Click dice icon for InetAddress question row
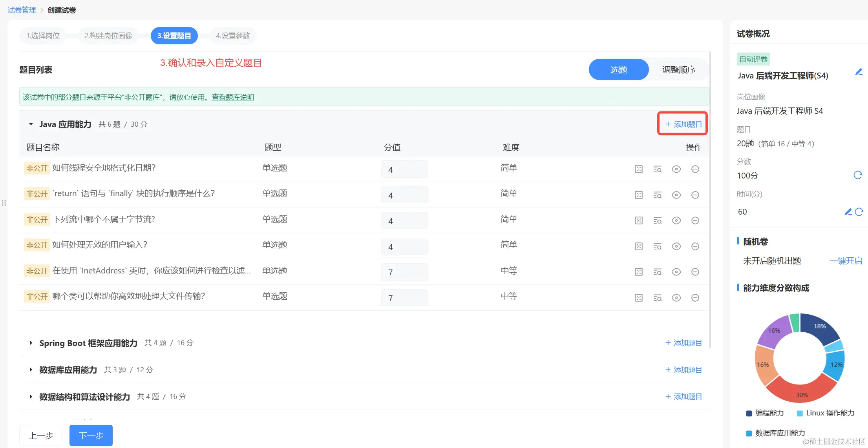This screenshot has height=448, width=868. [x=639, y=272]
